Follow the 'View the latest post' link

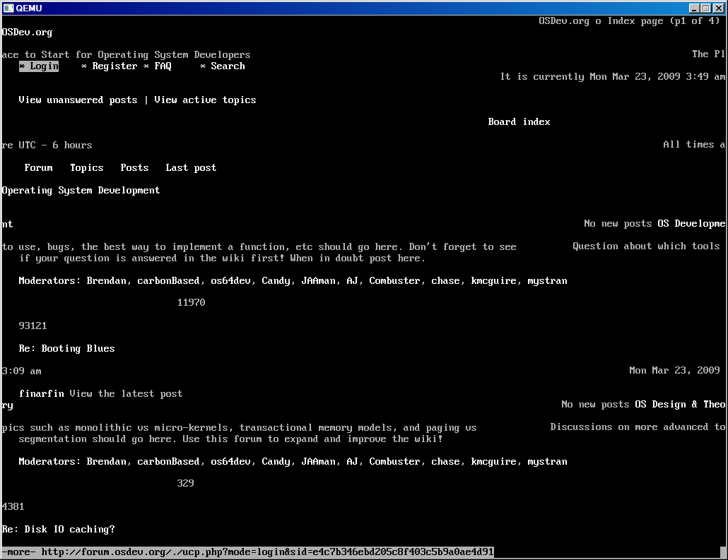pos(126,393)
